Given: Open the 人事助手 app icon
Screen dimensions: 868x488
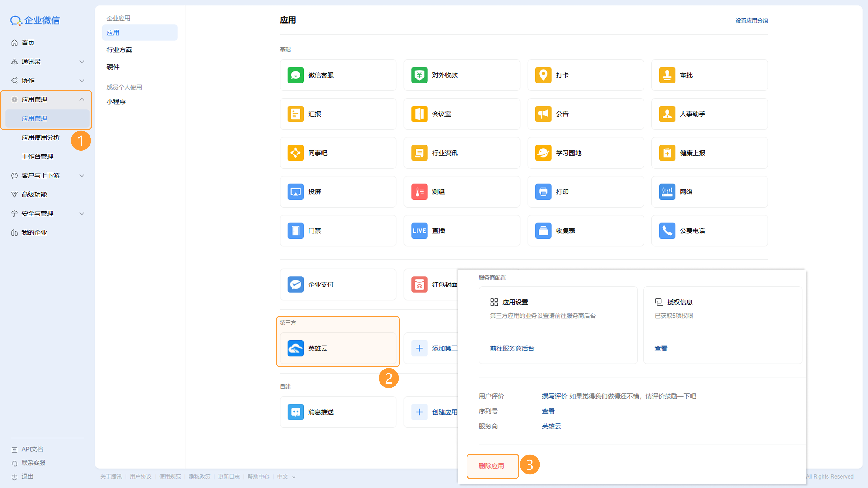Looking at the screenshot, I should coord(667,114).
